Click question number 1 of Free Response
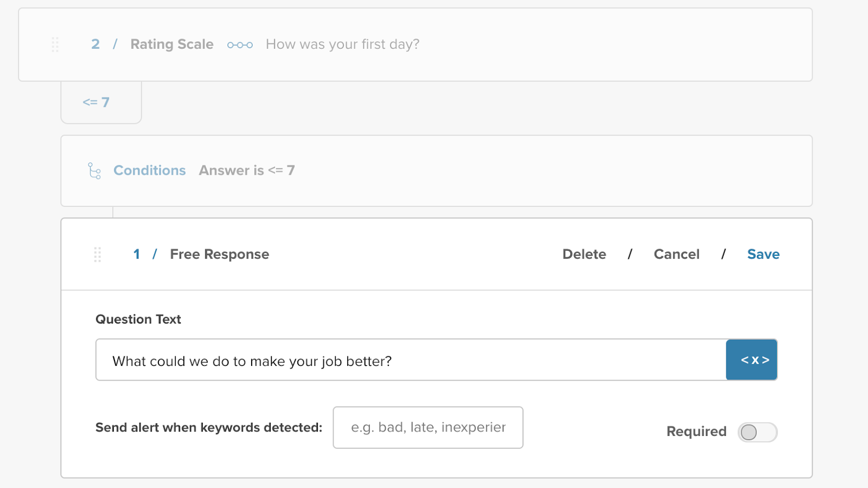Screen dimensions: 868x488 coord(137,254)
